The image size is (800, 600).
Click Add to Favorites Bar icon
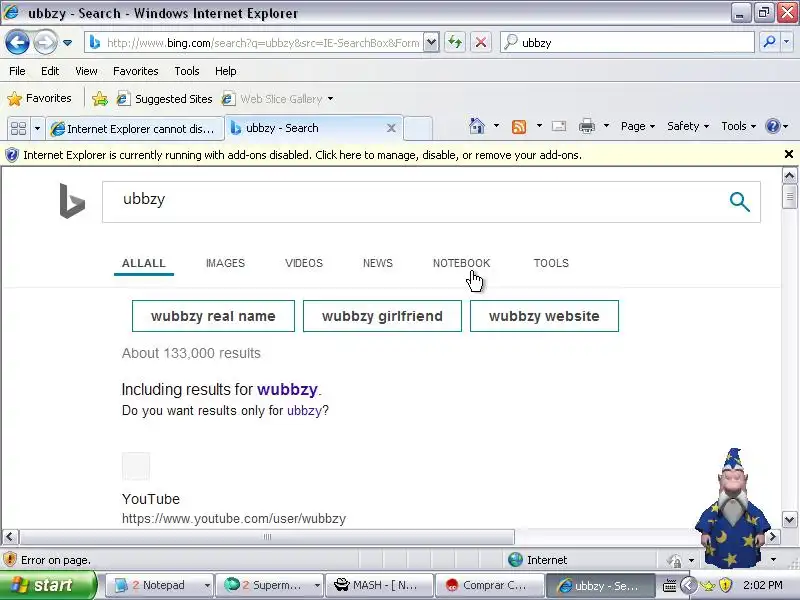tap(100, 98)
